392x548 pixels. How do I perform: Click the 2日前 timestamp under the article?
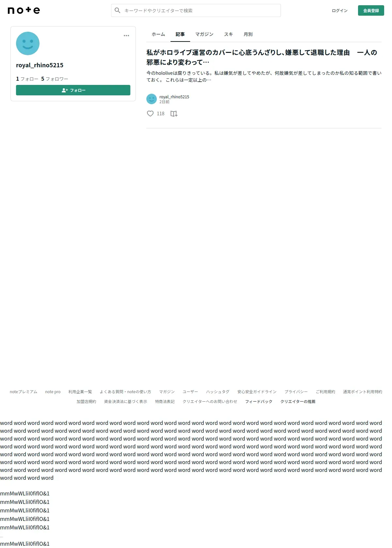tap(164, 102)
